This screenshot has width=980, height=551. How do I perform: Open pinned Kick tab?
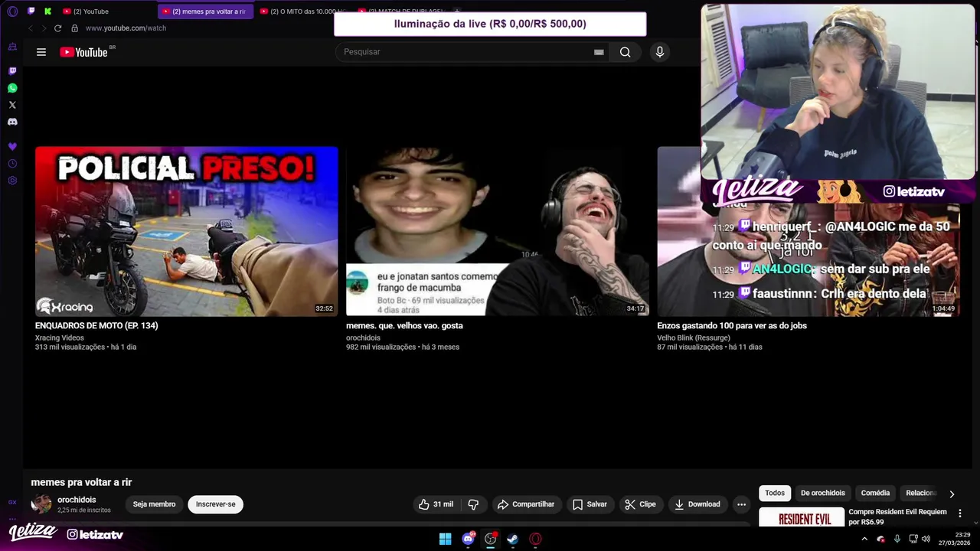pos(47,11)
